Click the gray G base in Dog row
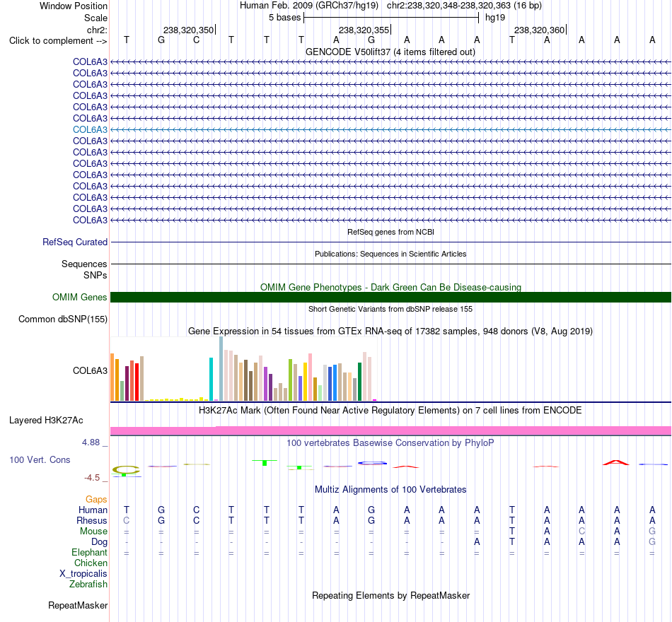Viewport: 672px width, 622px height. click(652, 542)
